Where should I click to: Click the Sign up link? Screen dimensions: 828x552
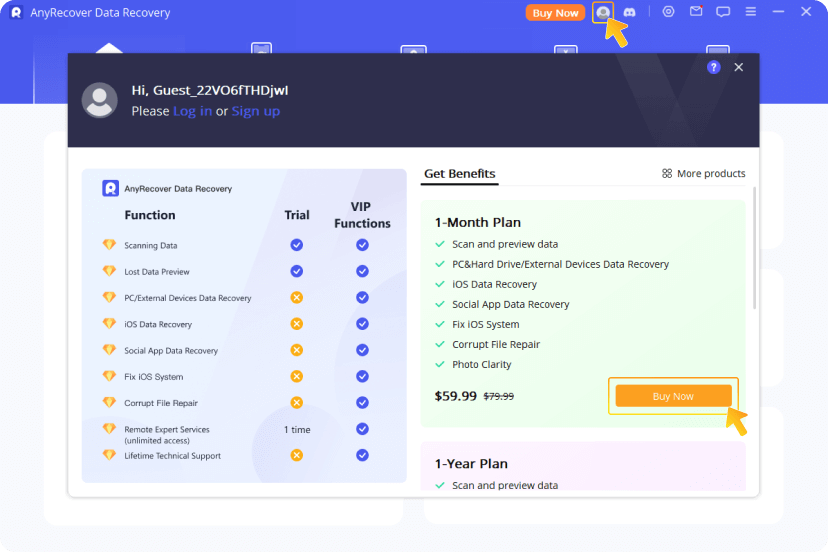point(255,111)
